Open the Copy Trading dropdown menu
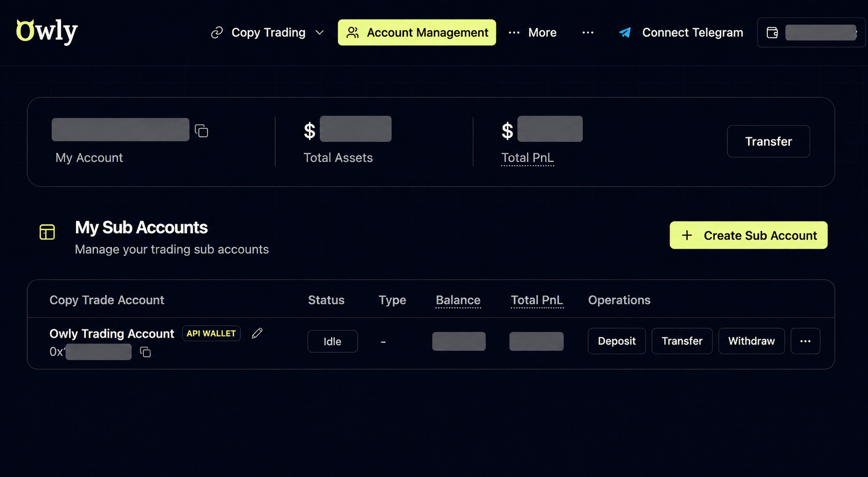 pos(267,32)
